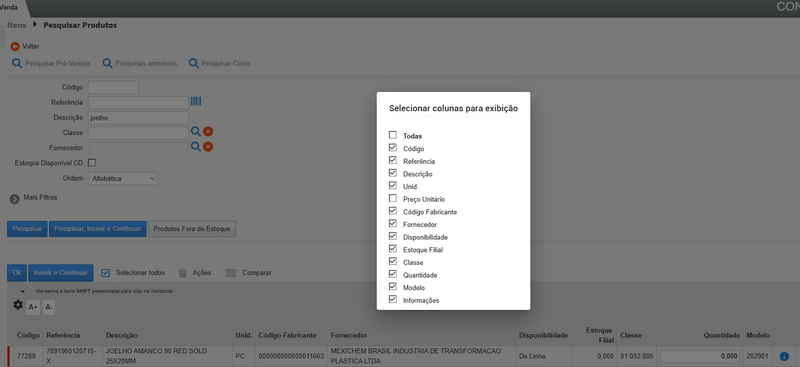Click the Quantidade field in row 77289
Viewport: 800px width, 367px height.
[700, 356]
